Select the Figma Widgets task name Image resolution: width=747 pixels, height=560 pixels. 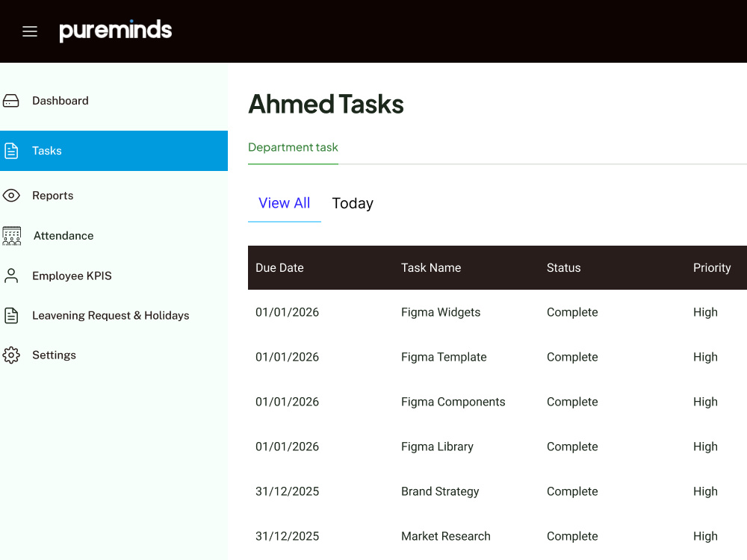441,312
